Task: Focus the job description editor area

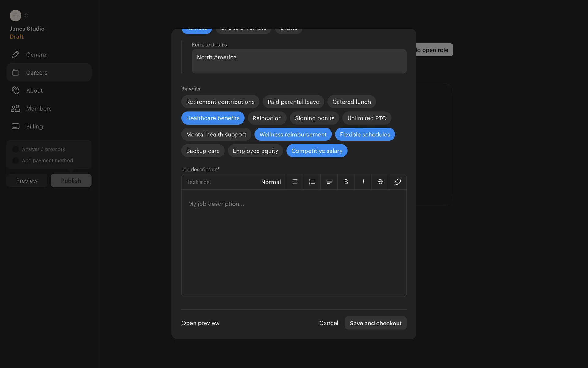Action: [294, 243]
